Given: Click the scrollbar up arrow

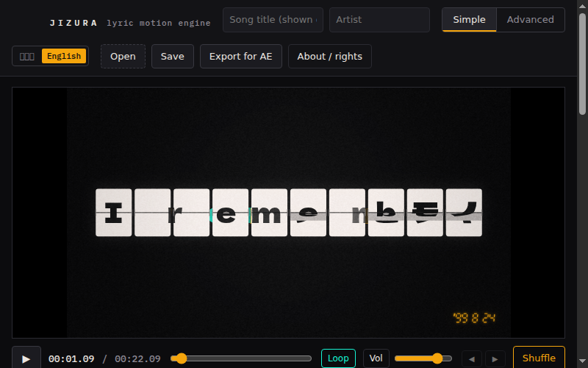Looking at the screenshot, I should (582, 5).
